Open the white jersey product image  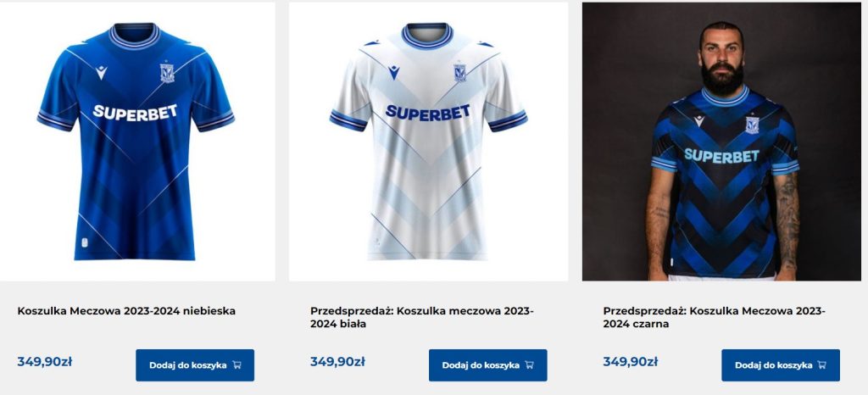pyautogui.click(x=428, y=142)
